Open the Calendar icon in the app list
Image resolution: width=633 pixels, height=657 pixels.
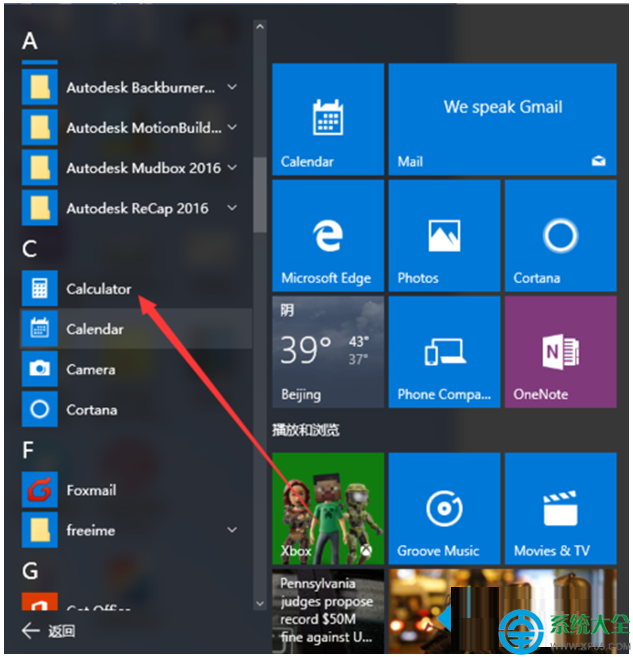coord(39,328)
